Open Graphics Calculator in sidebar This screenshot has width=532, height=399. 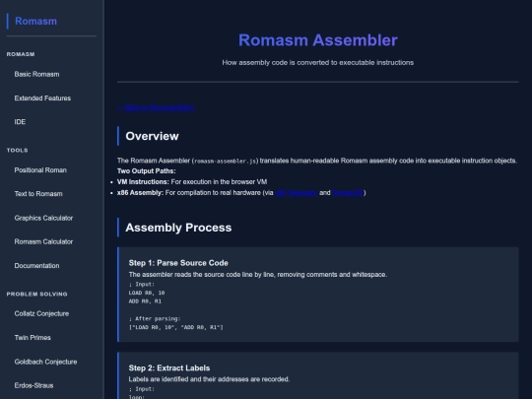tap(43, 218)
